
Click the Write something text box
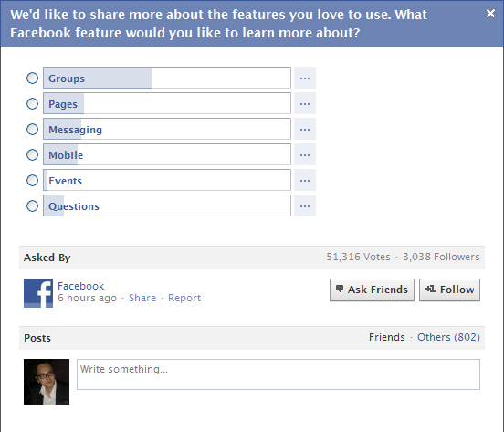(x=278, y=374)
